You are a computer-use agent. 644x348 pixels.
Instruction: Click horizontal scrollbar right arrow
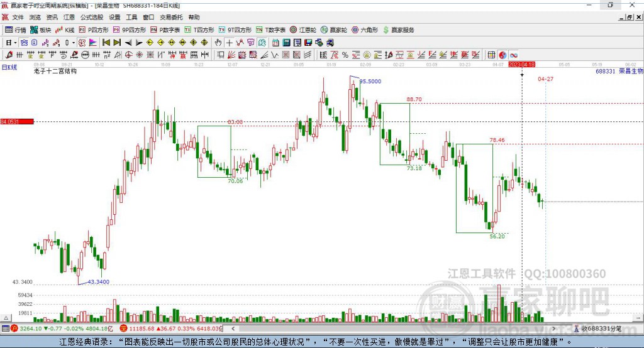pos(553,329)
